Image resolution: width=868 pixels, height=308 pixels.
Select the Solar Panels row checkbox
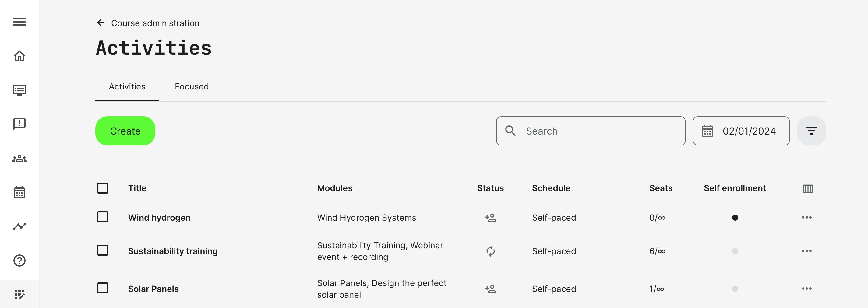pyautogui.click(x=103, y=288)
